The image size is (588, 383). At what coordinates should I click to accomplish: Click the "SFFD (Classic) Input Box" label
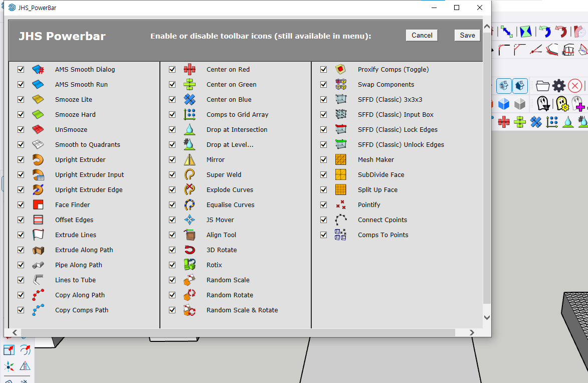[396, 114]
